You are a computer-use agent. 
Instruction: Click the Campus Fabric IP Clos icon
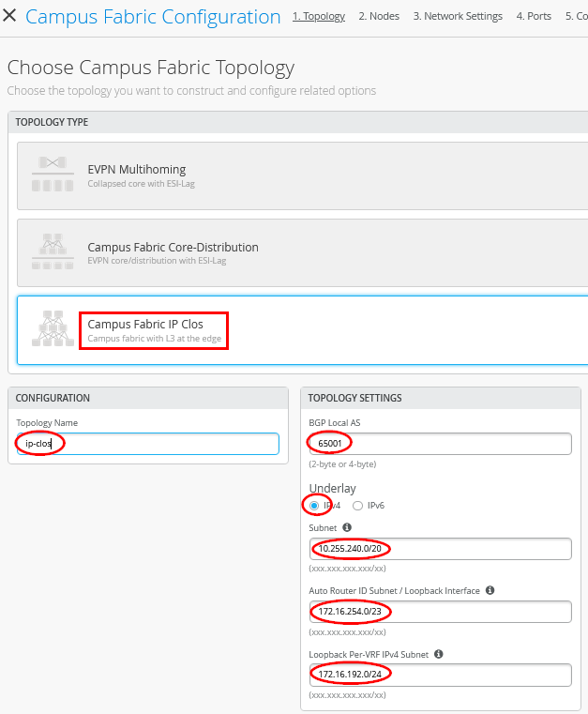pyautogui.click(x=53, y=329)
